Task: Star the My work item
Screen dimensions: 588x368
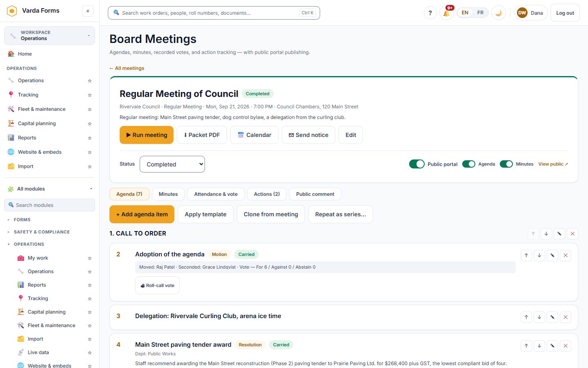Action: coord(89,258)
